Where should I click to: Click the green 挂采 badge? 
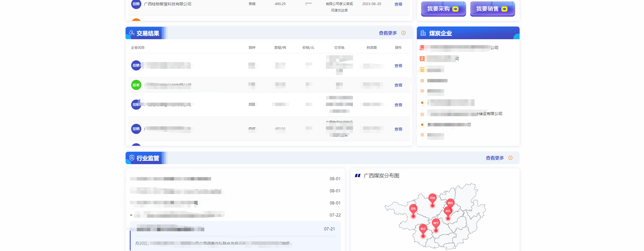(x=136, y=85)
